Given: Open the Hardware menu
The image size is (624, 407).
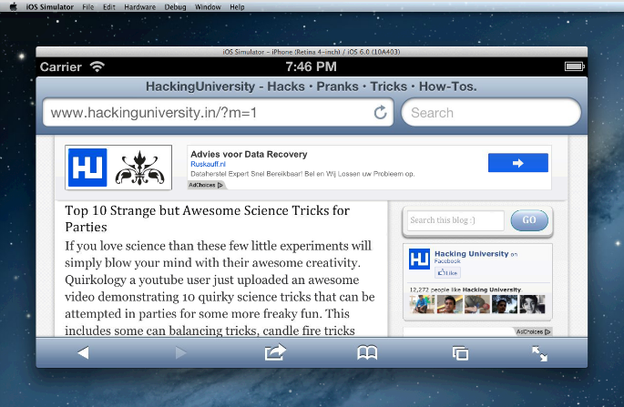Looking at the screenshot, I should click(140, 7).
